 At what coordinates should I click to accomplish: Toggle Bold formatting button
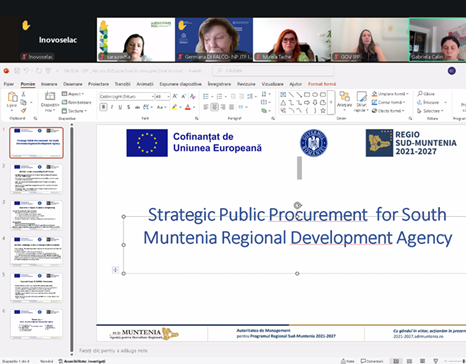point(103,107)
